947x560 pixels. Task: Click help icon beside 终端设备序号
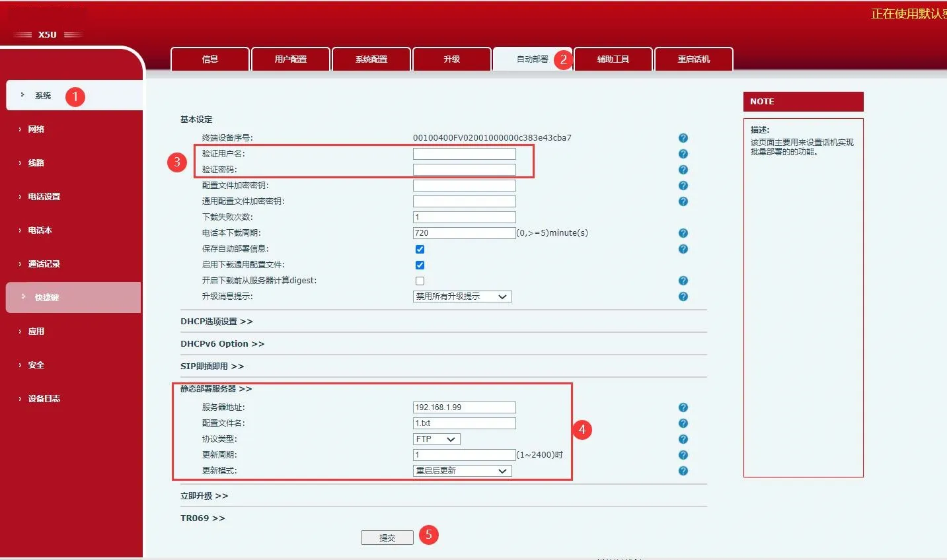683,137
